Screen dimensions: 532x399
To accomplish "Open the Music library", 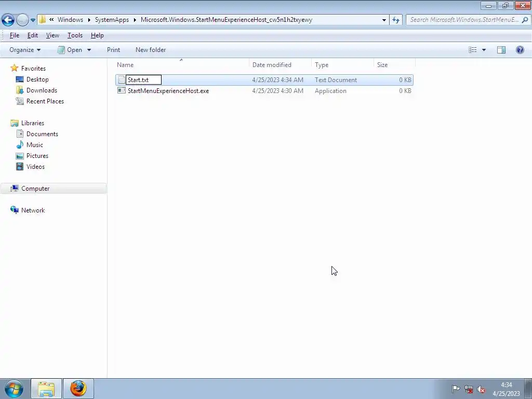I will pos(35,145).
